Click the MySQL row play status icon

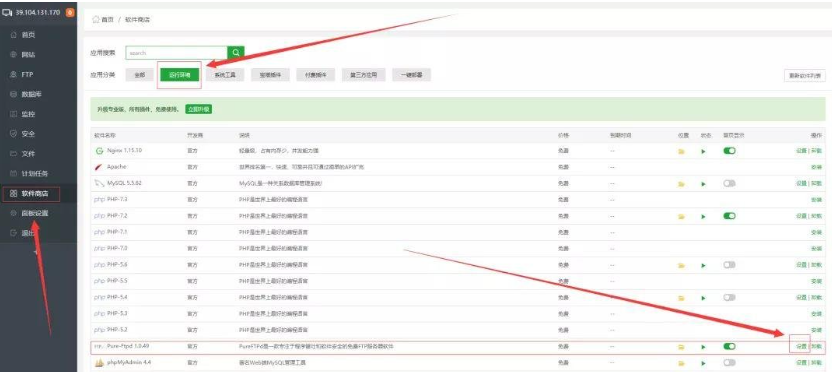tap(704, 184)
